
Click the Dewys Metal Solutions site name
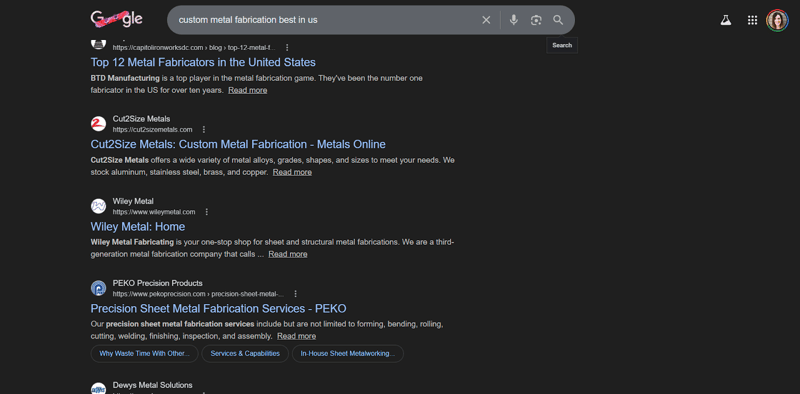153,385
